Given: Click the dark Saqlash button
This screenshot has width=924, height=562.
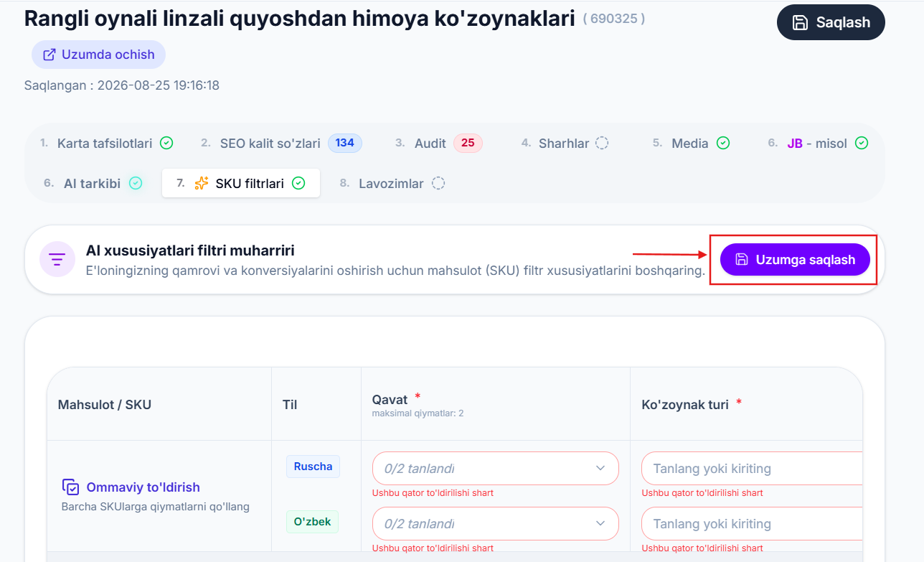Looking at the screenshot, I should (x=831, y=22).
